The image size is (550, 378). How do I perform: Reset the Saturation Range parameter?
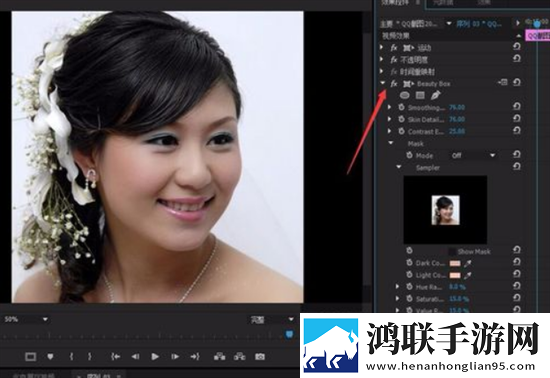517,298
